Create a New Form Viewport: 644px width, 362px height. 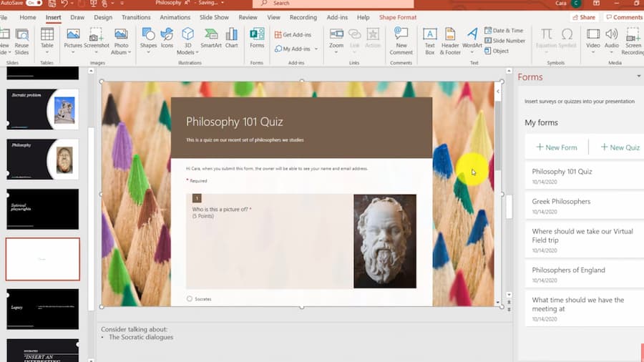coord(556,147)
